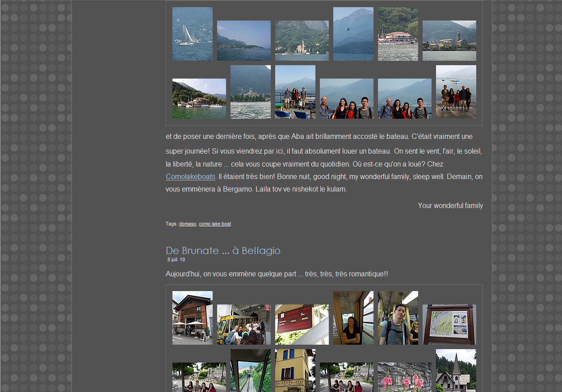Screen dimensions: 562x392
Task: Open the village with bell tower thumbnail
Action: tap(449, 41)
